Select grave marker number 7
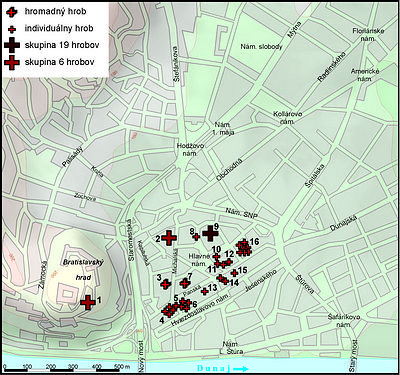Screen dimensions: 400x375 pos(184,283)
